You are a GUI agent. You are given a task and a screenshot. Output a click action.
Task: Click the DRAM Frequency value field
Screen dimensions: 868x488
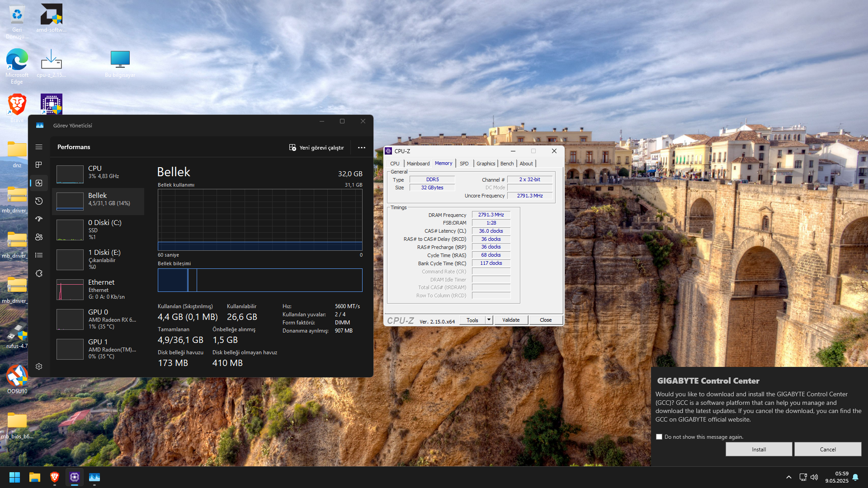pos(491,215)
